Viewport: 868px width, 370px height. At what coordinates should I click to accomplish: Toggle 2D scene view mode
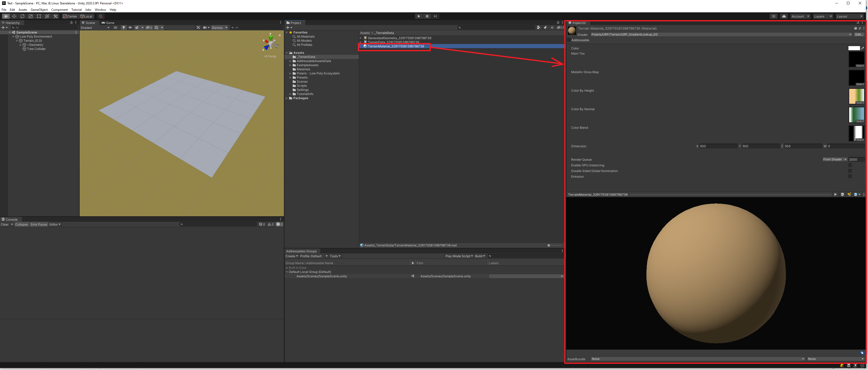pyautogui.click(x=115, y=28)
